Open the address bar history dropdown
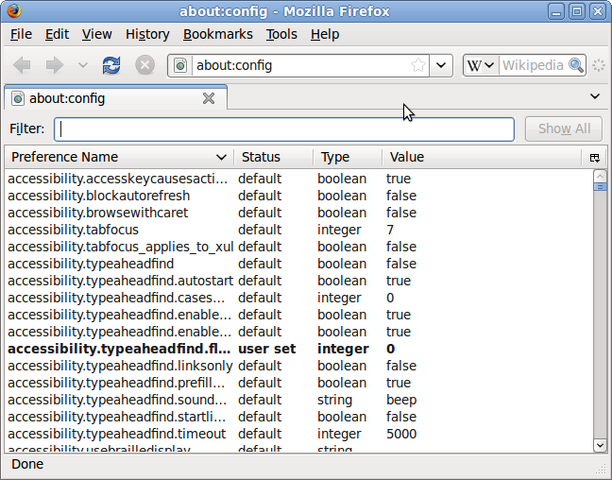 pyautogui.click(x=441, y=65)
